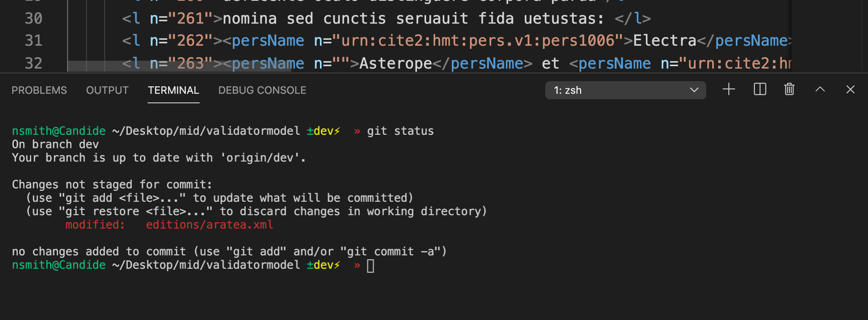Switch to the PROBLEMS tab

point(39,90)
